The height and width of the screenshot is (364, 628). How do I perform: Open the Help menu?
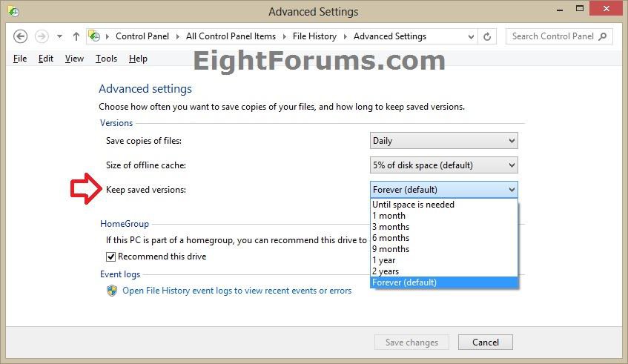(138, 59)
